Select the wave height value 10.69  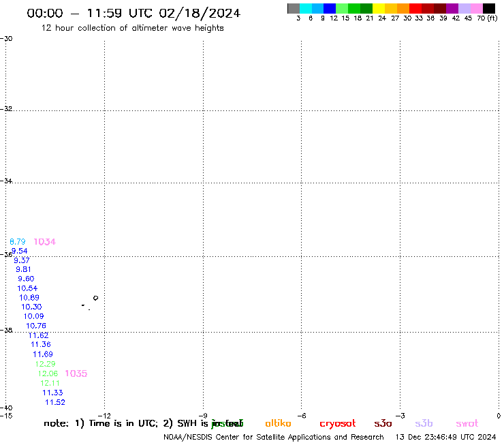pos(29,298)
